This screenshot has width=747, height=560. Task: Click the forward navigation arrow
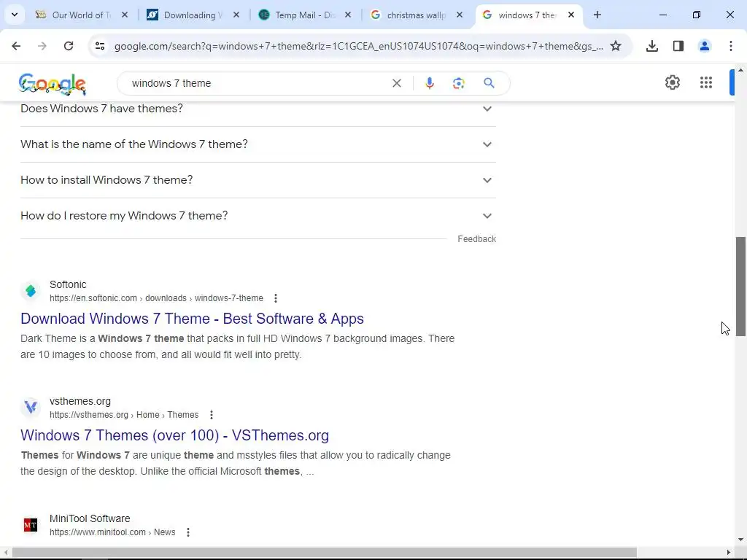42,46
